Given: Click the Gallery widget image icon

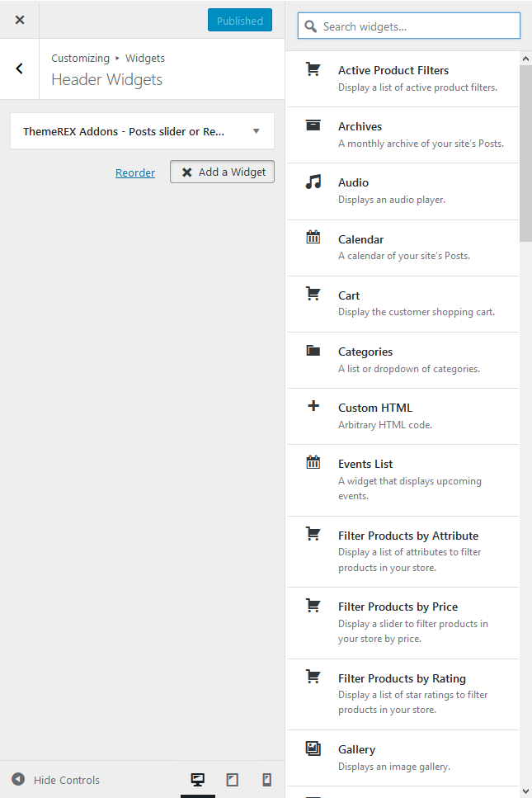Looking at the screenshot, I should (x=313, y=748).
